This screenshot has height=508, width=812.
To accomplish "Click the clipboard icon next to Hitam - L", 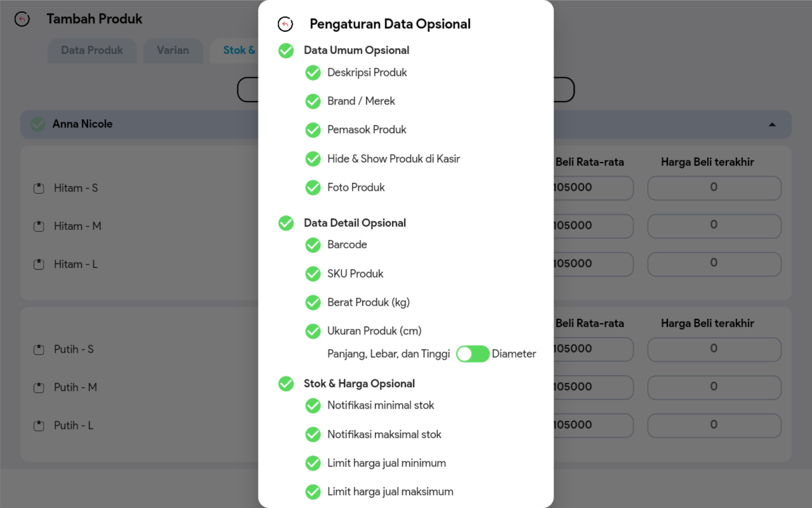I will [39, 264].
